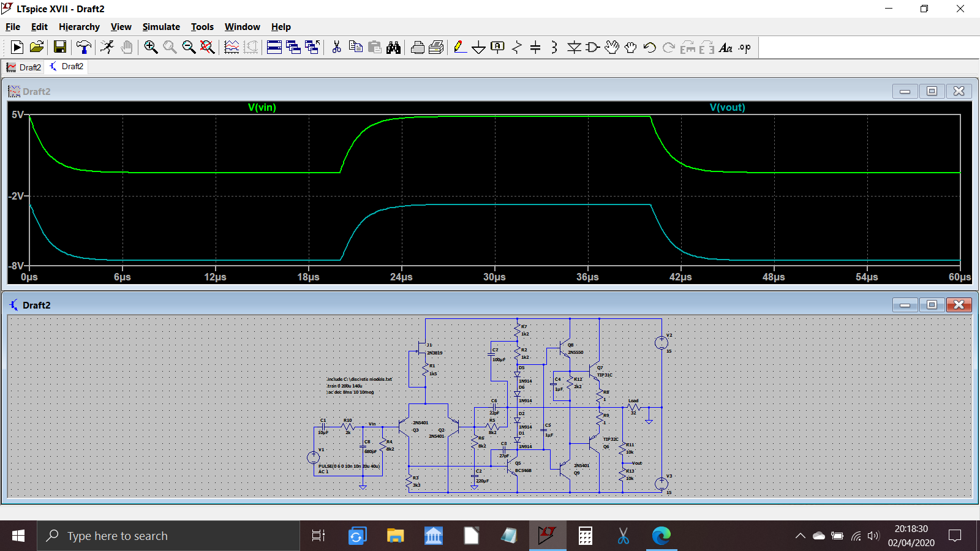Place a Capacitor component
Viewport: 980px width, 551px height.
(x=535, y=47)
